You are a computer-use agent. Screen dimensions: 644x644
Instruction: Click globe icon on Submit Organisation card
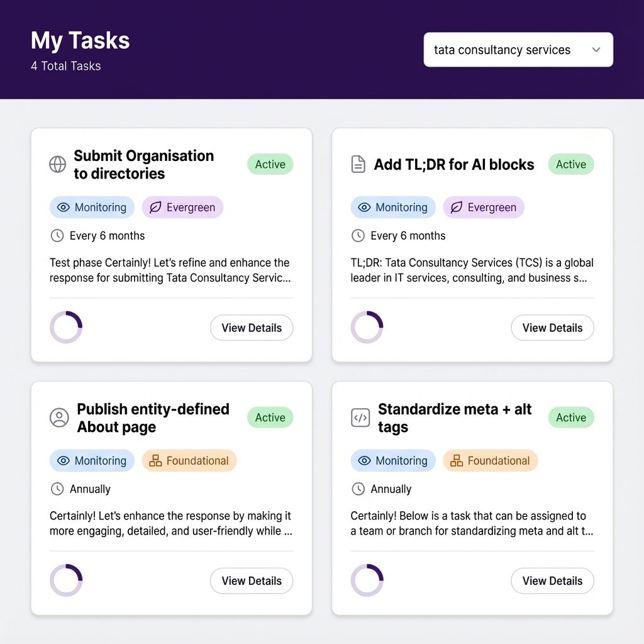(x=58, y=165)
